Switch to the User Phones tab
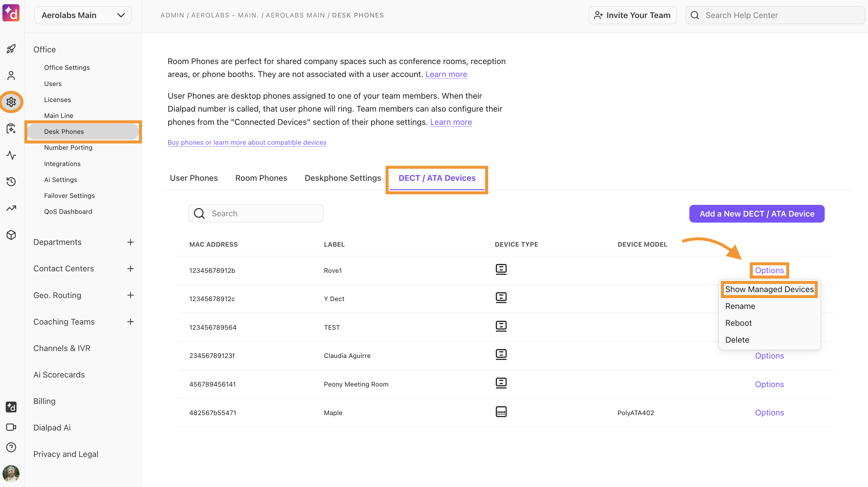This screenshot has height=487, width=868. (194, 178)
